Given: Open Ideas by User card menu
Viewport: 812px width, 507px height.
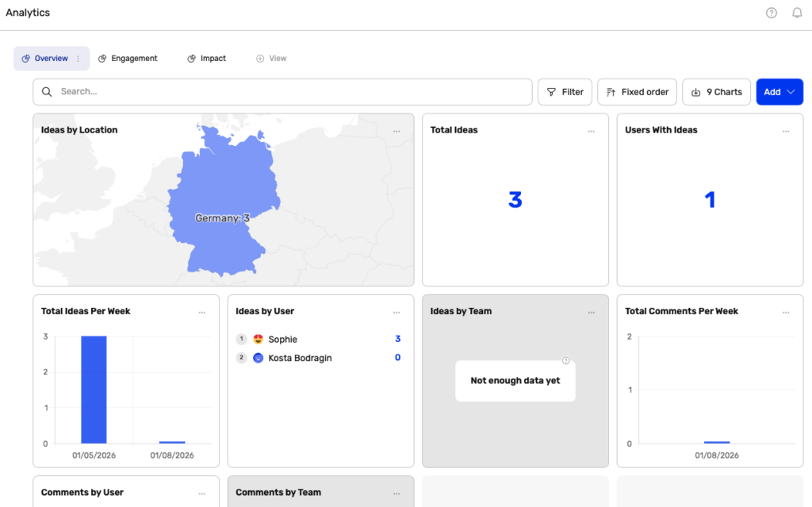Looking at the screenshot, I should pos(396,312).
